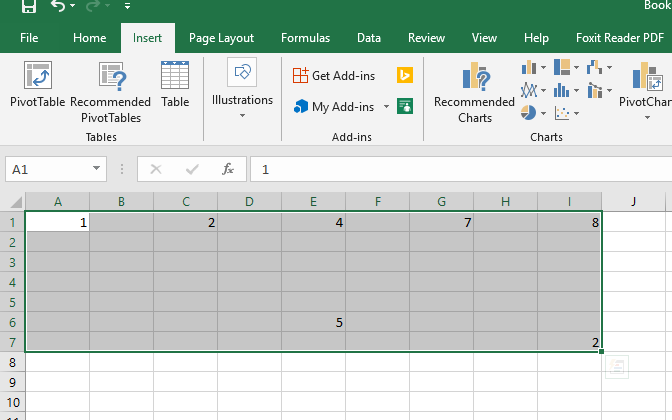The width and height of the screenshot is (672, 420).
Task: Click Recommended PivotTables
Action: (111, 92)
